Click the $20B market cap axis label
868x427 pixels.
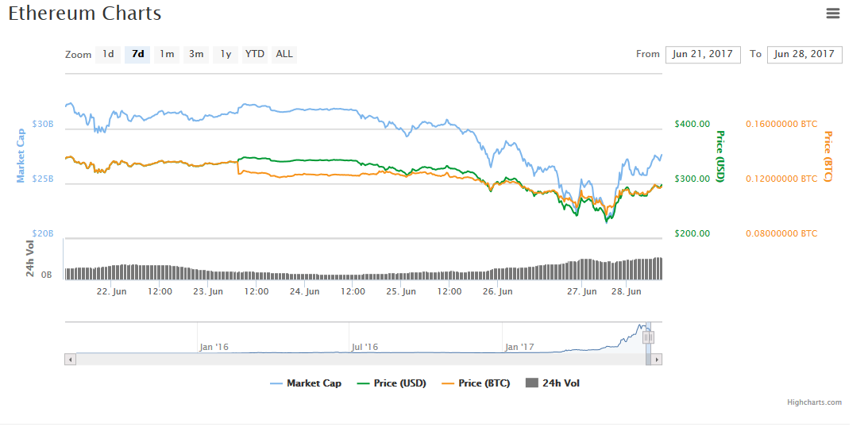43,233
